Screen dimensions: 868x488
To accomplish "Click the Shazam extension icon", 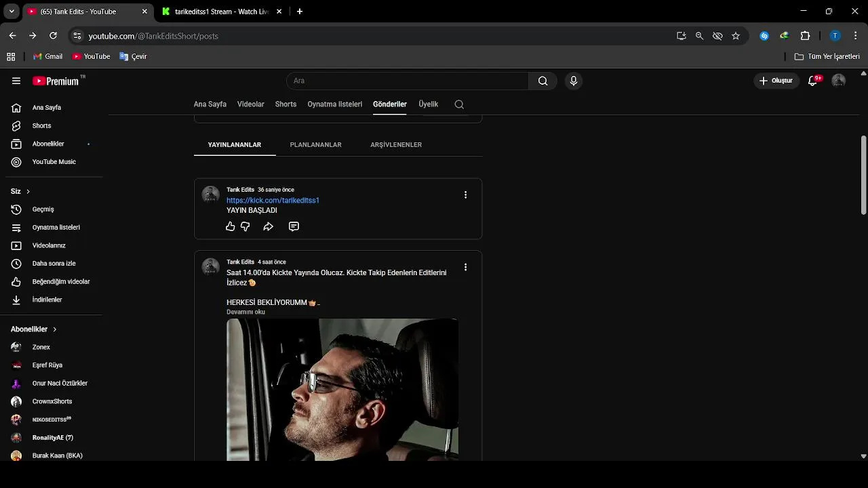I will coord(764,36).
